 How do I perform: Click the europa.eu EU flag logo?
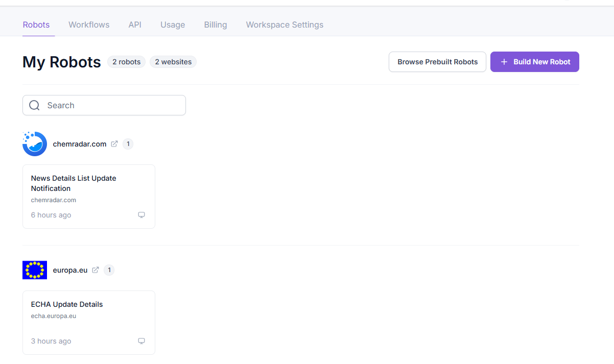[x=35, y=270]
